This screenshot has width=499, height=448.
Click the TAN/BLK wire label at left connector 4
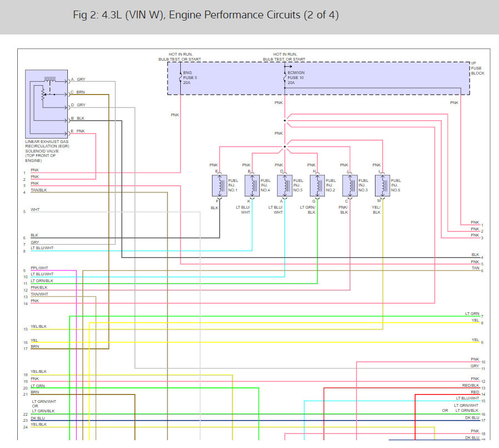pos(38,190)
